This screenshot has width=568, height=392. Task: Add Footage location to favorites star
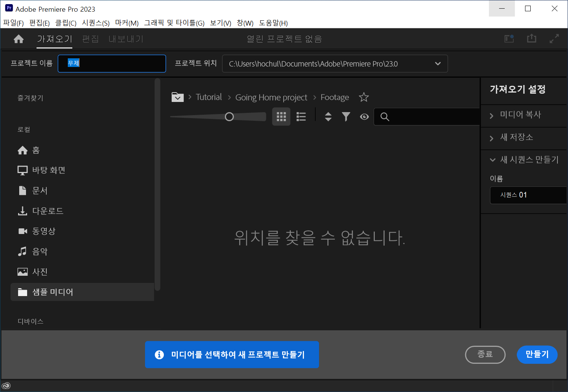point(364,97)
